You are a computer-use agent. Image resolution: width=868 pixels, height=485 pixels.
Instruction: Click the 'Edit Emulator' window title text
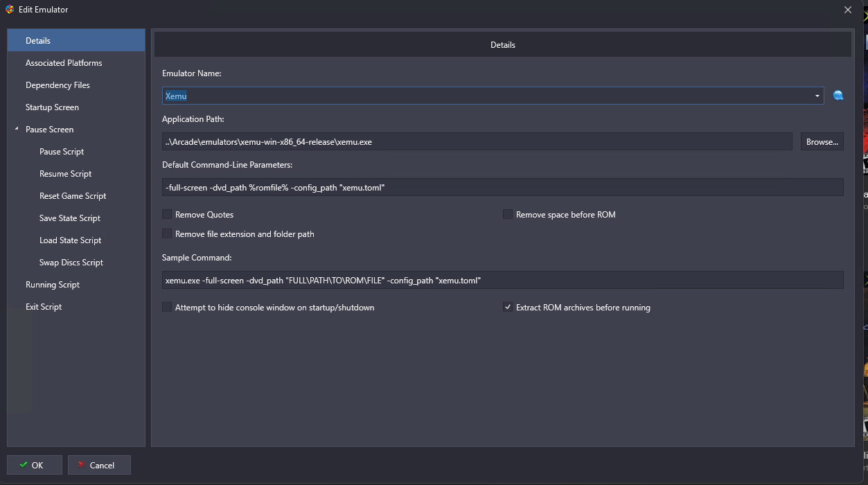pos(44,10)
